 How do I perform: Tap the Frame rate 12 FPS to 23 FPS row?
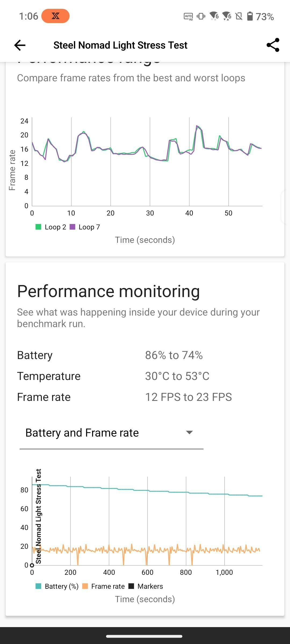[x=145, y=397]
